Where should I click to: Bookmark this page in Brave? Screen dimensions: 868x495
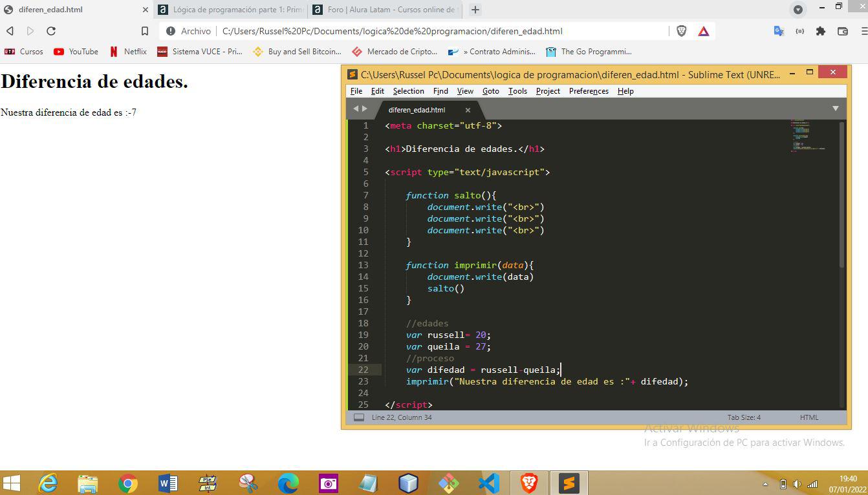pos(145,31)
